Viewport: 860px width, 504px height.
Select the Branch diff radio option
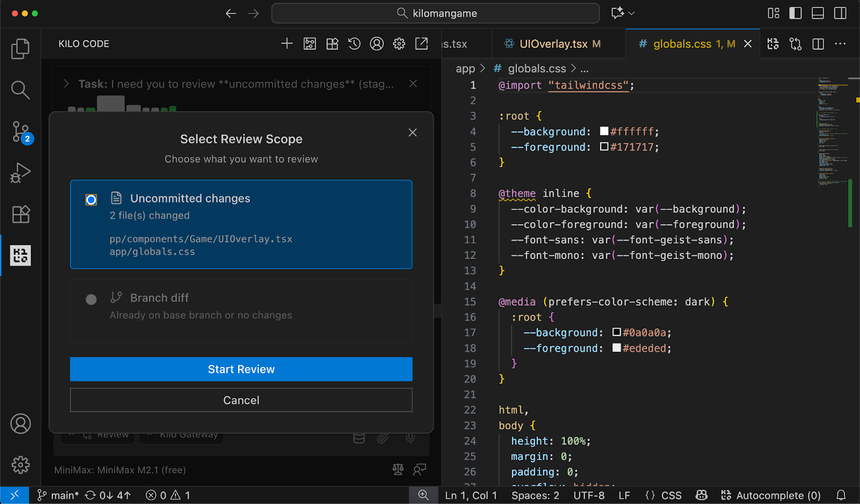[x=91, y=299]
